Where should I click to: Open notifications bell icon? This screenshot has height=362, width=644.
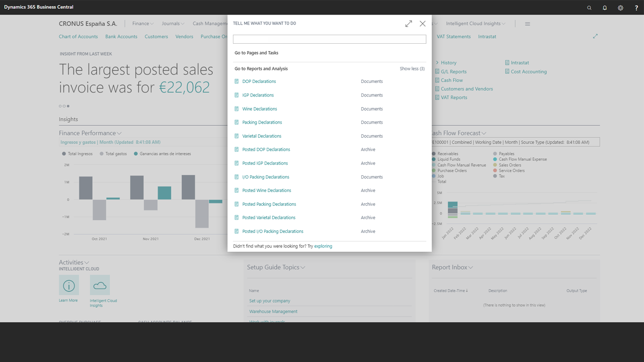click(x=605, y=8)
